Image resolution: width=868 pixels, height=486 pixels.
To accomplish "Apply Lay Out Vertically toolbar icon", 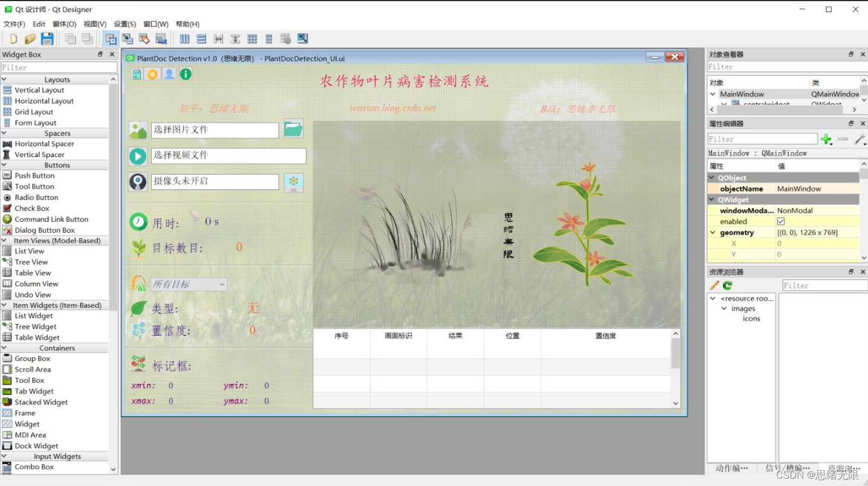I will [x=201, y=39].
